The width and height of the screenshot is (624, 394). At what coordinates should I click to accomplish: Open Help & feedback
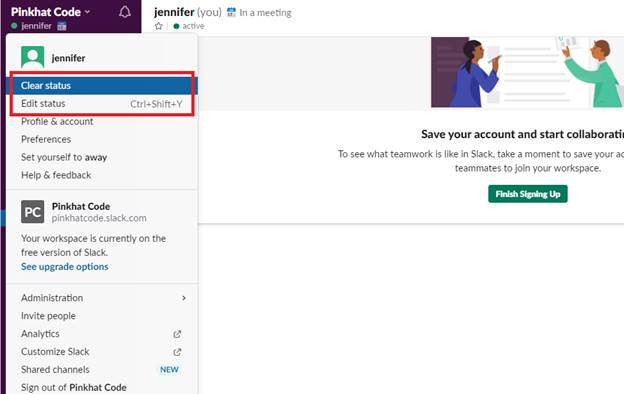pyautogui.click(x=102, y=175)
